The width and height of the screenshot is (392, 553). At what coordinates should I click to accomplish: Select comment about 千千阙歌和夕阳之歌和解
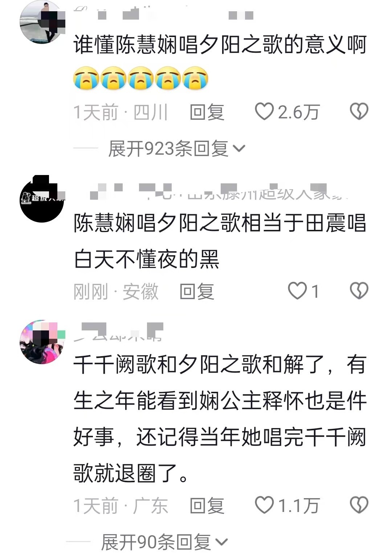coord(220,419)
